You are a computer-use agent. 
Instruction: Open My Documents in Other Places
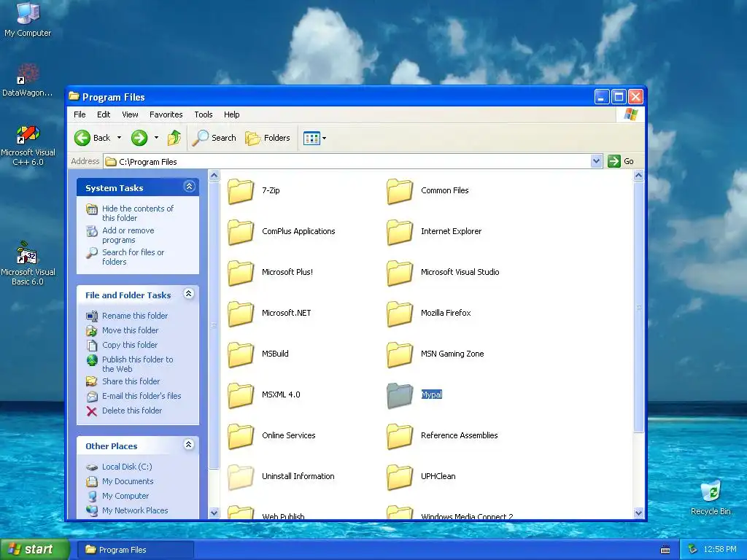coord(128,482)
